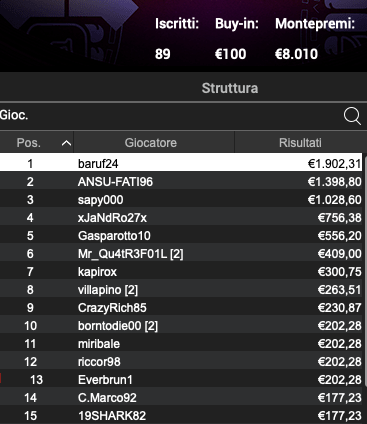Select player ANSU-FATI96 in the list
This screenshot has height=424, width=367.
[181, 182]
